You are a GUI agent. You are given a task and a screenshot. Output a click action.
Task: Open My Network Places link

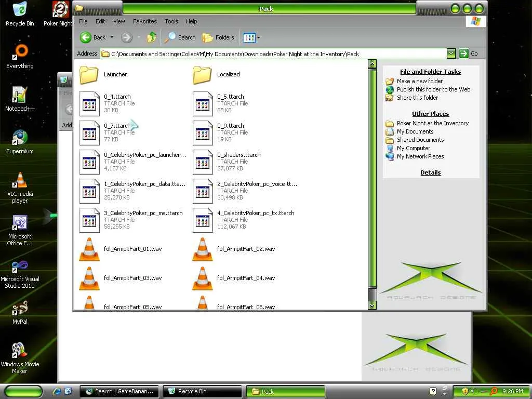click(x=420, y=156)
